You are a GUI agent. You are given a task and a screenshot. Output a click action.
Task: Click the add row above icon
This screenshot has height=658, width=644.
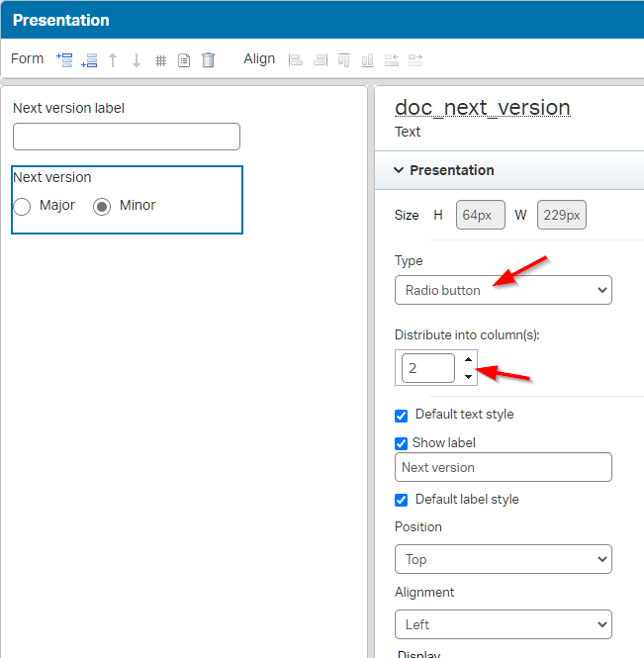click(x=65, y=59)
